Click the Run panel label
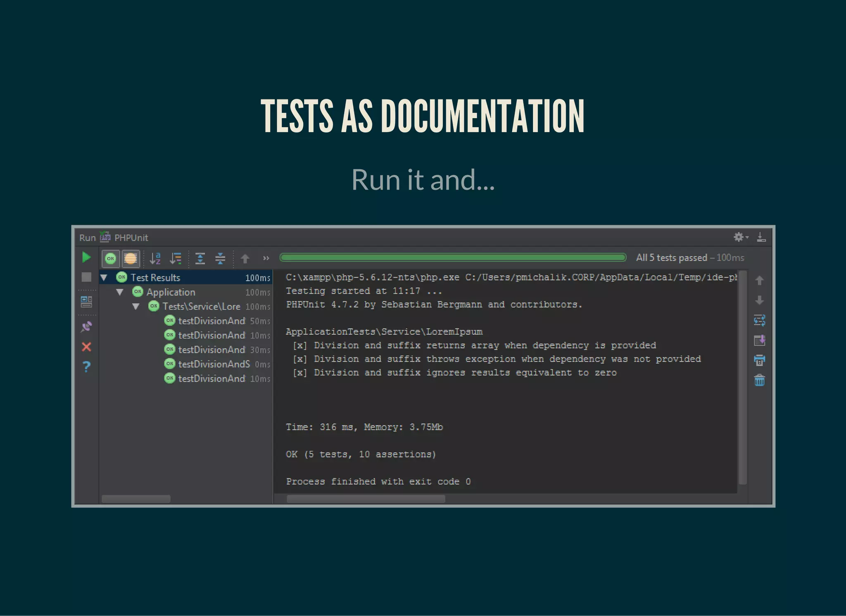Viewport: 846px width, 616px height. [87, 238]
